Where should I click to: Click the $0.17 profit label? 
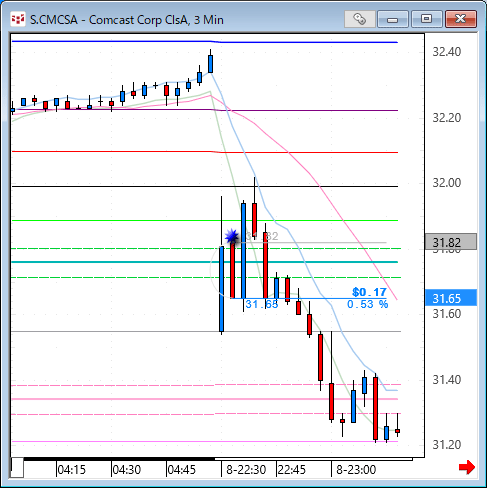pyautogui.click(x=369, y=292)
